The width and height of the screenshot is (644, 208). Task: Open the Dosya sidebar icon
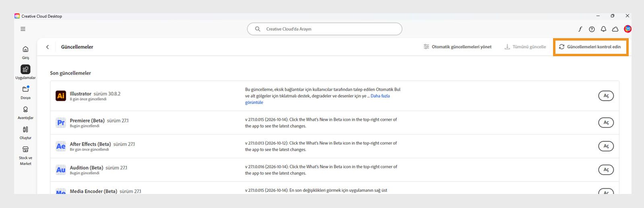click(25, 89)
